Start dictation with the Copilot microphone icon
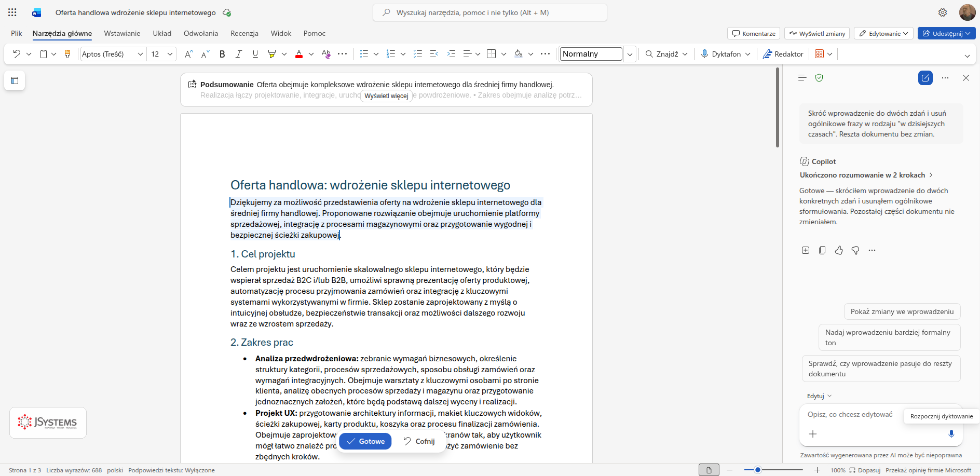The width and height of the screenshot is (980, 476). tap(951, 434)
